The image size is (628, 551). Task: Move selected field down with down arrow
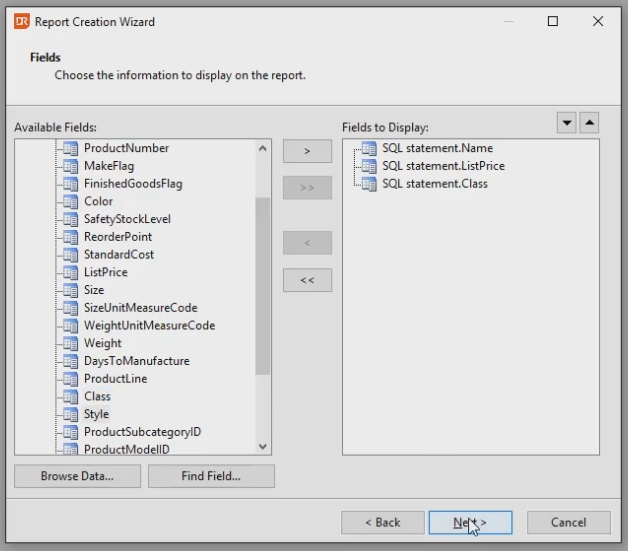click(567, 123)
